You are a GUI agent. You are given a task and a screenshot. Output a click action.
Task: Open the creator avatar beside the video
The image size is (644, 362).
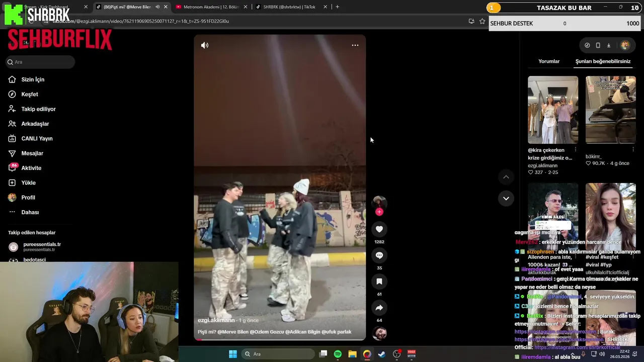click(x=379, y=202)
